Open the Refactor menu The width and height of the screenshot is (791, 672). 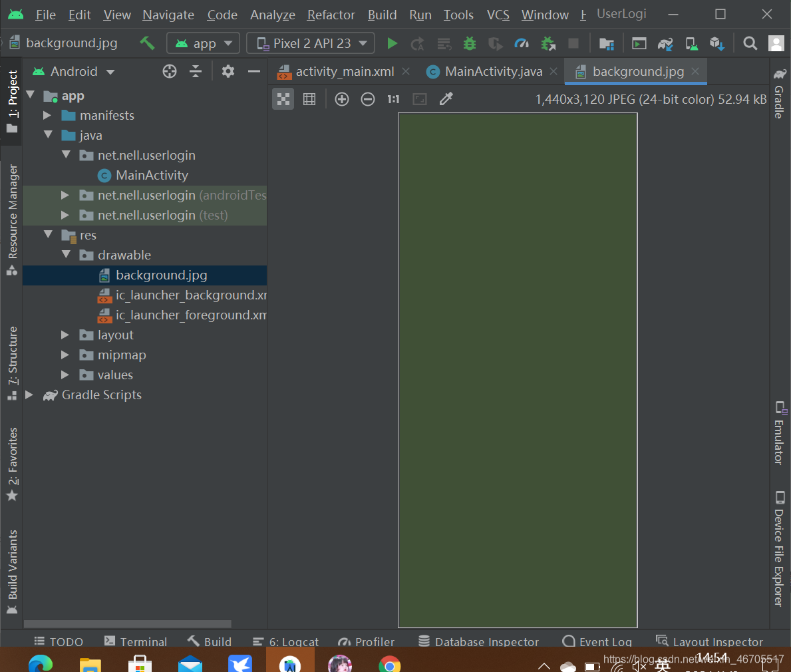click(331, 15)
